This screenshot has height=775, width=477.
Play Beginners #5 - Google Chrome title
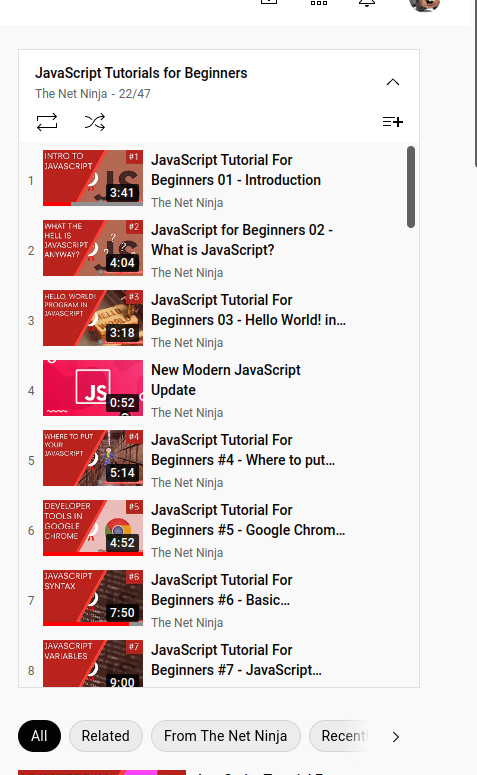(248, 519)
